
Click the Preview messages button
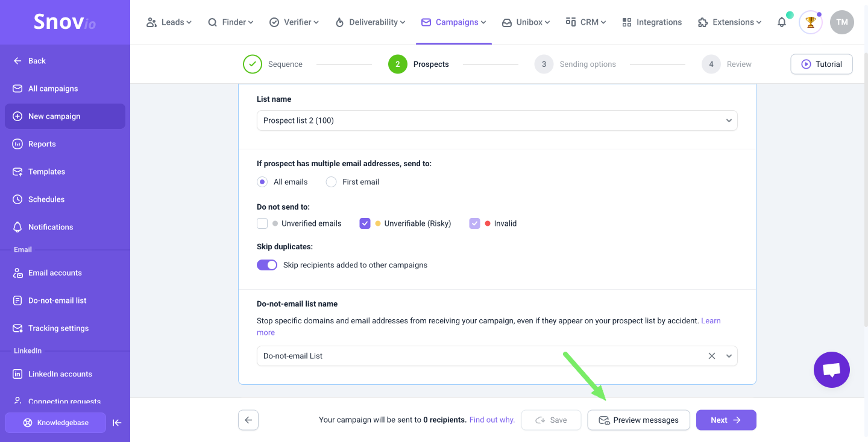pos(638,420)
